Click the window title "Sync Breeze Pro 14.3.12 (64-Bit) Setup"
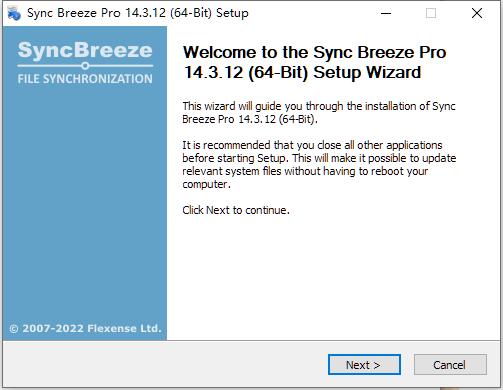The image size is (503, 390). [x=138, y=13]
